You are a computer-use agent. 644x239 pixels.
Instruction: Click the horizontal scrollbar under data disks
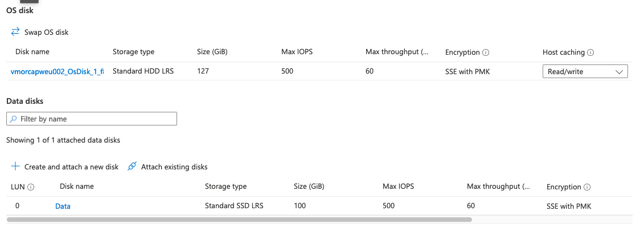coord(239,219)
